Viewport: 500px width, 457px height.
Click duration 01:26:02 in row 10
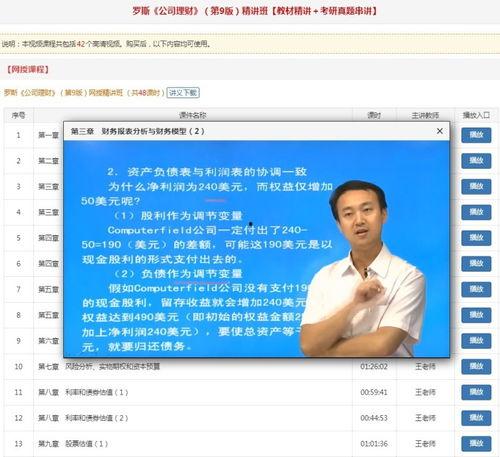(x=374, y=366)
